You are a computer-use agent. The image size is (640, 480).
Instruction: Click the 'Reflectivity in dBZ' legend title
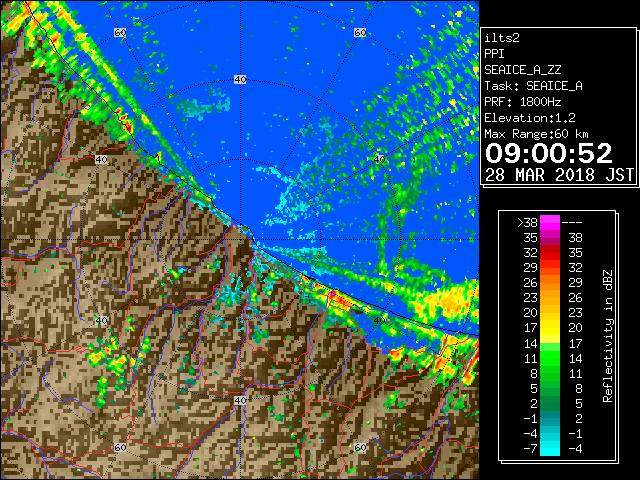pos(608,336)
